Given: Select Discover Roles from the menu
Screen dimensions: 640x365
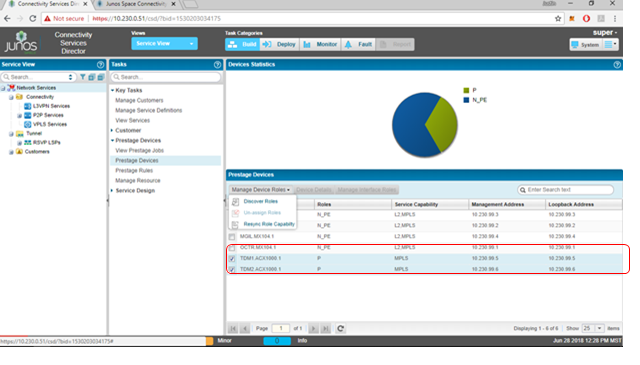Looking at the screenshot, I should coord(260,201).
